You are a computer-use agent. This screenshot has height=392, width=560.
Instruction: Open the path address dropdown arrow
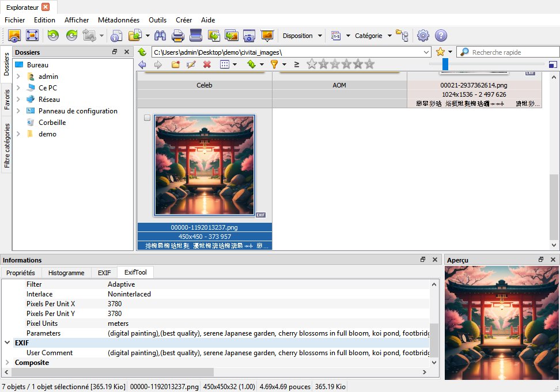pos(426,52)
